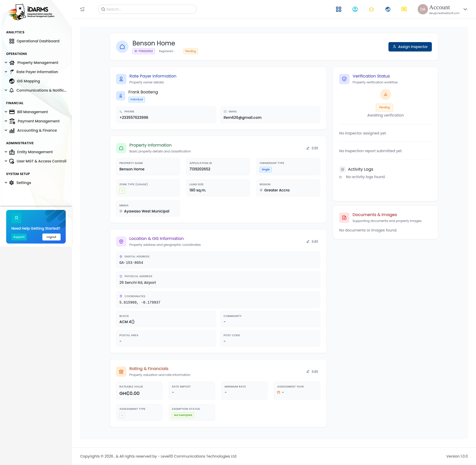Focus the Search input field

pyautogui.click(x=147, y=9)
